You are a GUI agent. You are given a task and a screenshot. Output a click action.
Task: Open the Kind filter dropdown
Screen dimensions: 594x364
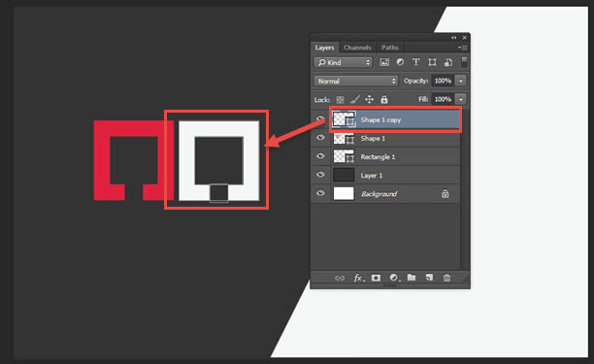click(344, 62)
